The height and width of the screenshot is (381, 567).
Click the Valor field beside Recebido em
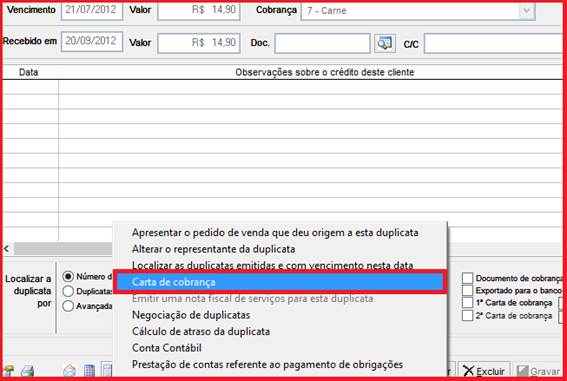199,43
